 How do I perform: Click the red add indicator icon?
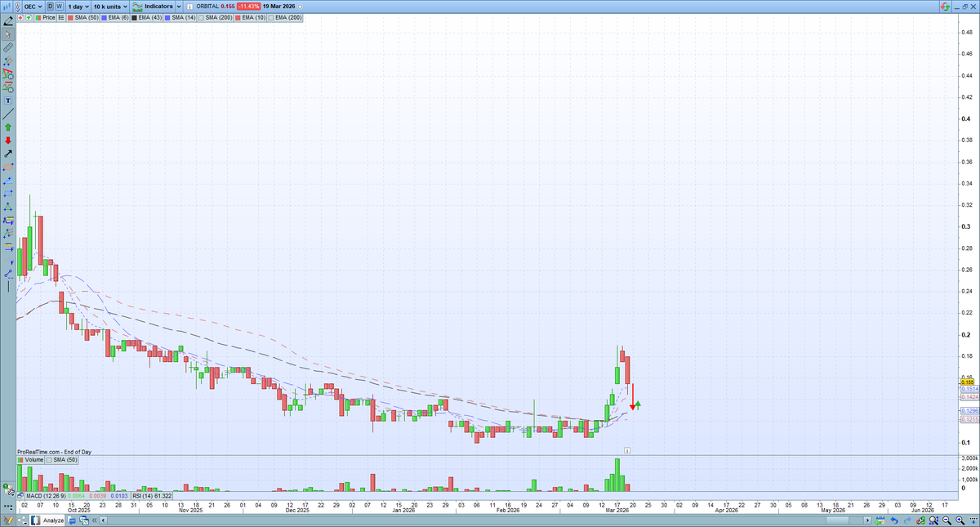coord(20,18)
